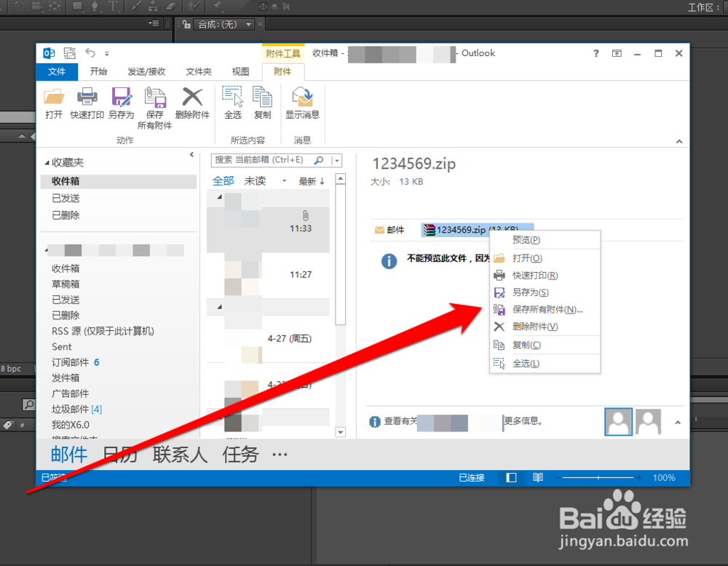728x566 pixels.
Task: Click Reading view status bar icon
Action: point(538,478)
